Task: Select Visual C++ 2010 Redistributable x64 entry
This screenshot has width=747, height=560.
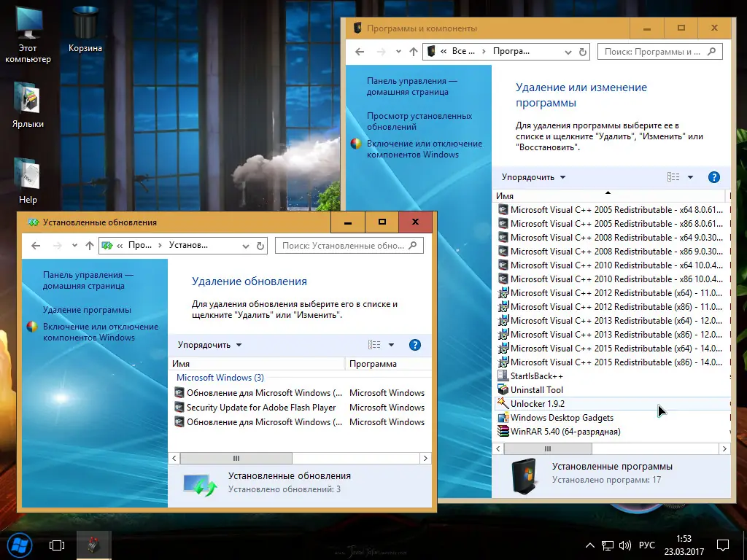Action: [613, 265]
